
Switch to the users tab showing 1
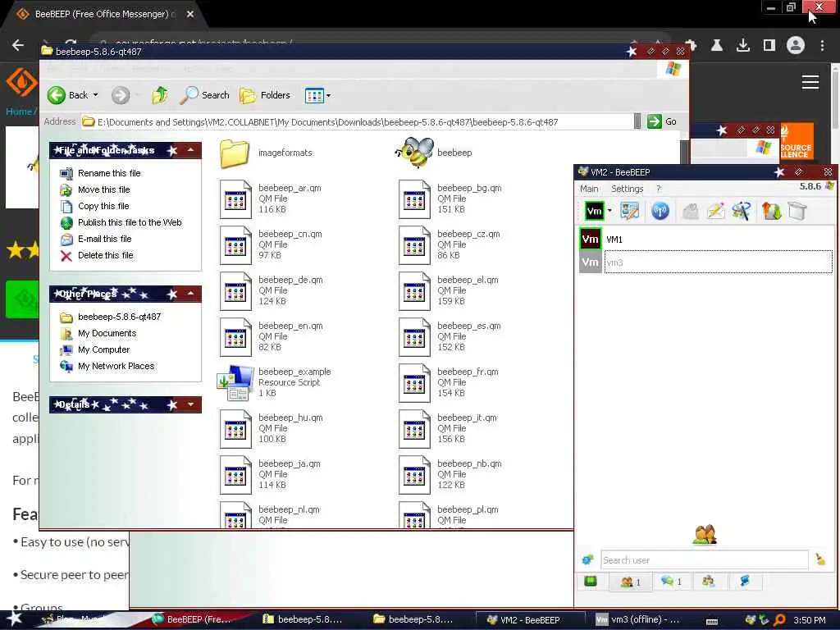[x=631, y=582]
